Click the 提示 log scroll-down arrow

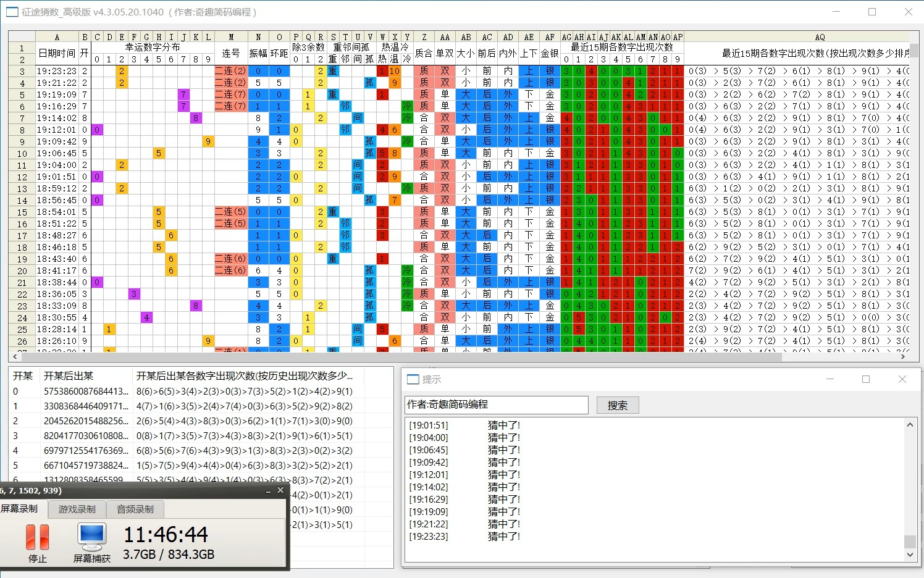pyautogui.click(x=910, y=555)
